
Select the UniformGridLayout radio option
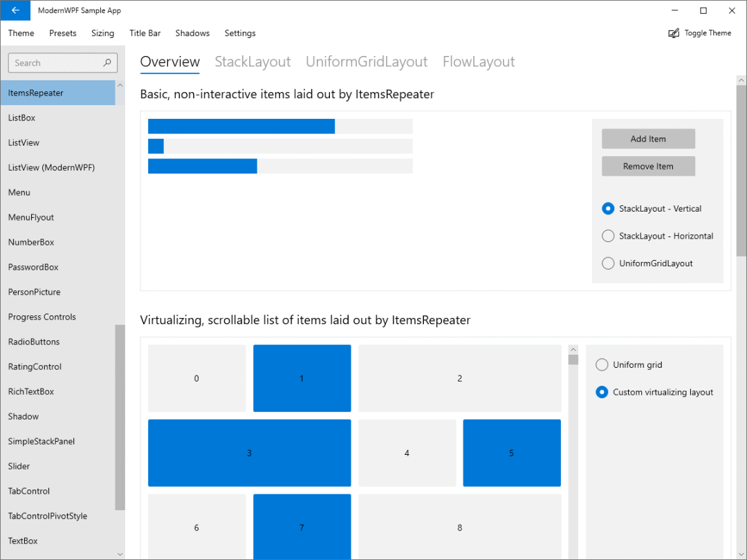608,263
